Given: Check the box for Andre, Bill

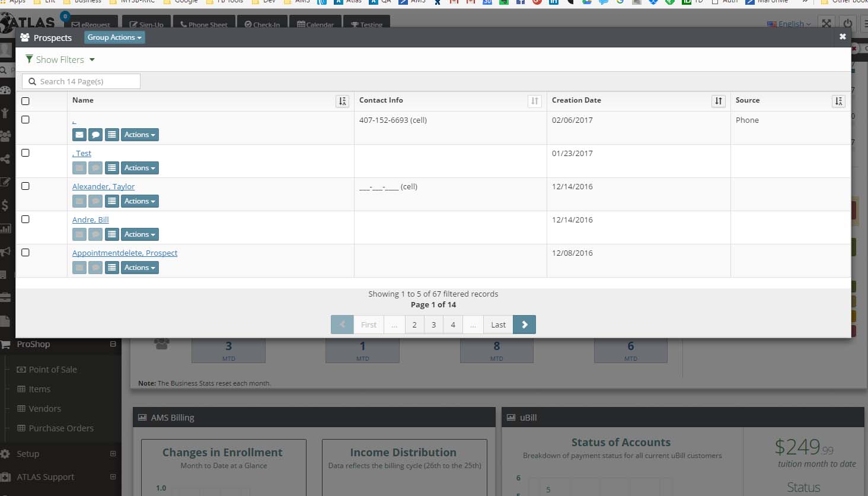Looking at the screenshot, I should click(x=25, y=220).
